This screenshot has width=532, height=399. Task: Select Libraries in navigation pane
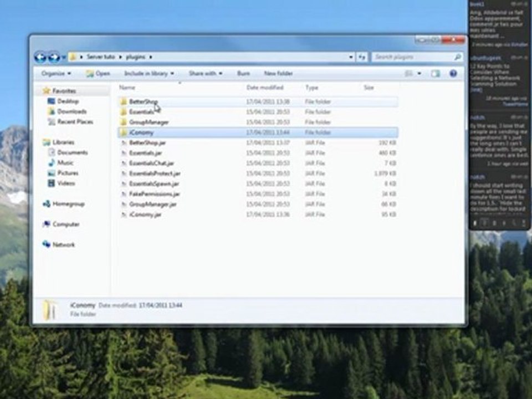point(63,142)
